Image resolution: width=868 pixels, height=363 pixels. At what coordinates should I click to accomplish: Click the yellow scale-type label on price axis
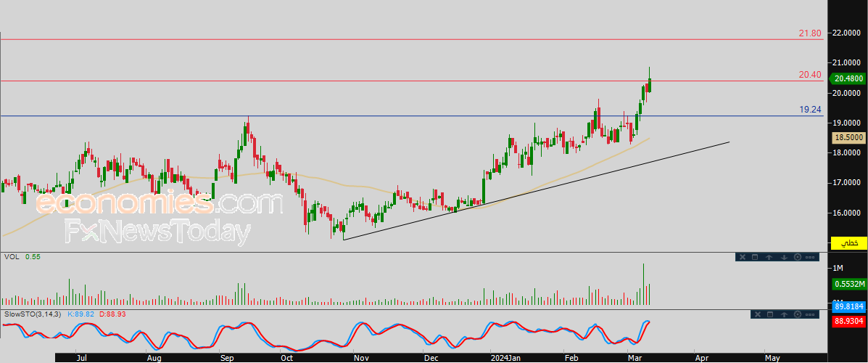[849, 242]
